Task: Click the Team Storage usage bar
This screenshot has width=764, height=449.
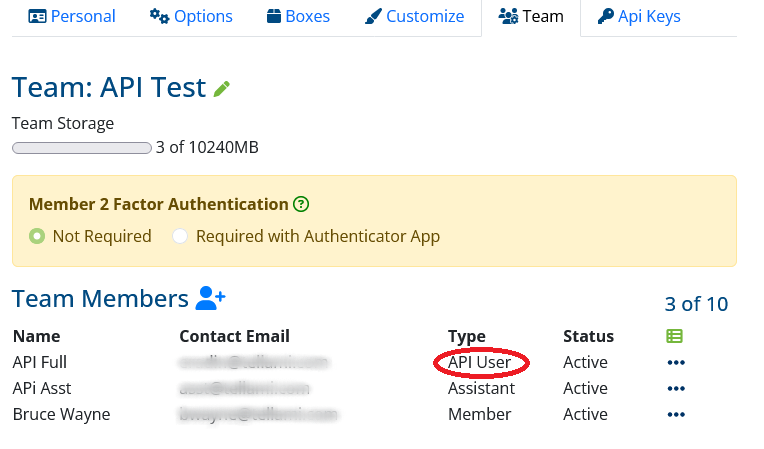Action: point(81,148)
